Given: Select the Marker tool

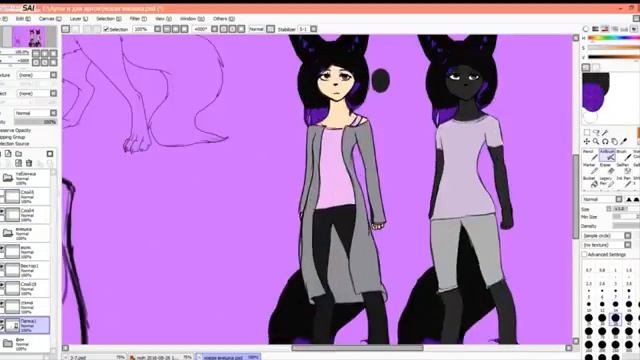Looking at the screenshot, I should point(590,169).
